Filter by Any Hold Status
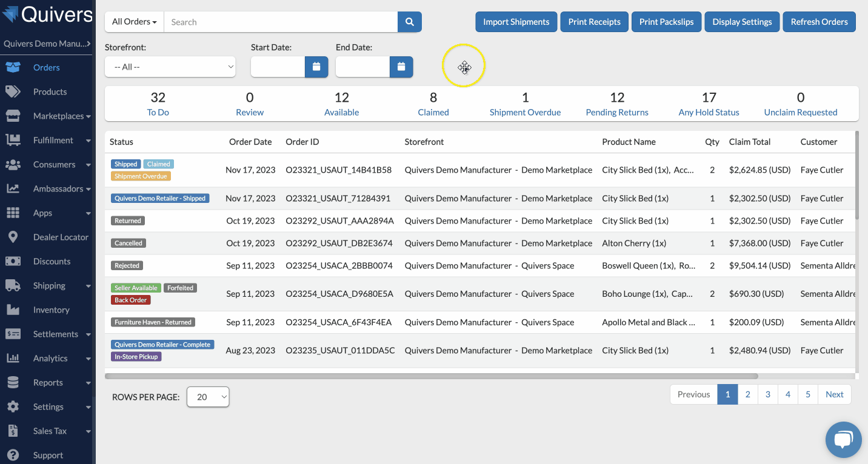 tap(709, 104)
